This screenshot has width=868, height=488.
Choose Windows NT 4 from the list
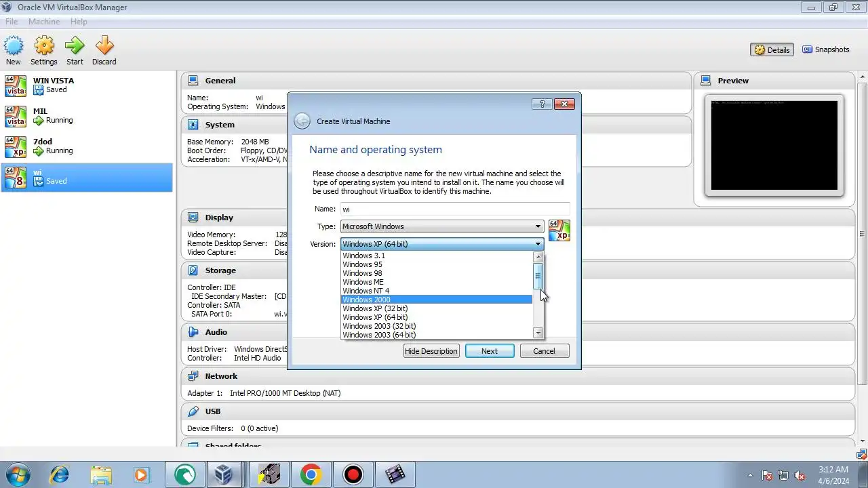(x=436, y=291)
